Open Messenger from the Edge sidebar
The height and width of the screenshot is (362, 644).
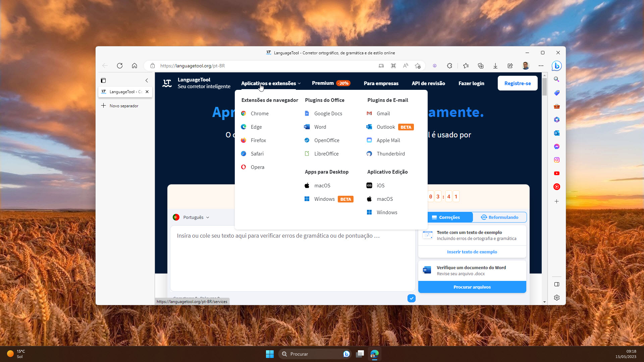[x=556, y=146]
